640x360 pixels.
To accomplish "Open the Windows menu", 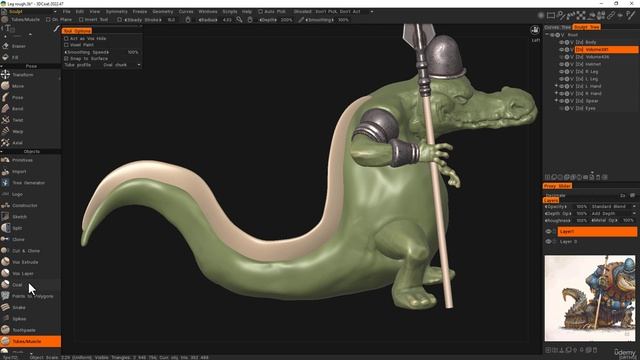I will [x=208, y=12].
